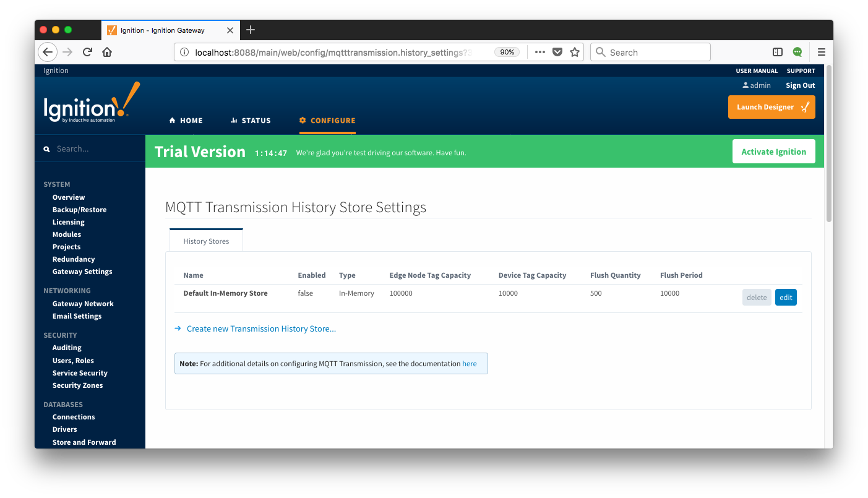Screen dimensions: 868x498
Task: Click the page vertical scrollbar
Action: (x=829, y=144)
